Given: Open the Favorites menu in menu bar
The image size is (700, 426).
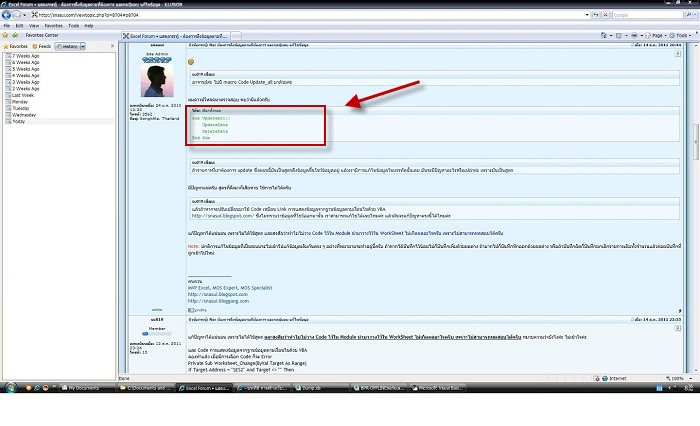Looking at the screenshot, I should pyautogui.click(x=51, y=26).
